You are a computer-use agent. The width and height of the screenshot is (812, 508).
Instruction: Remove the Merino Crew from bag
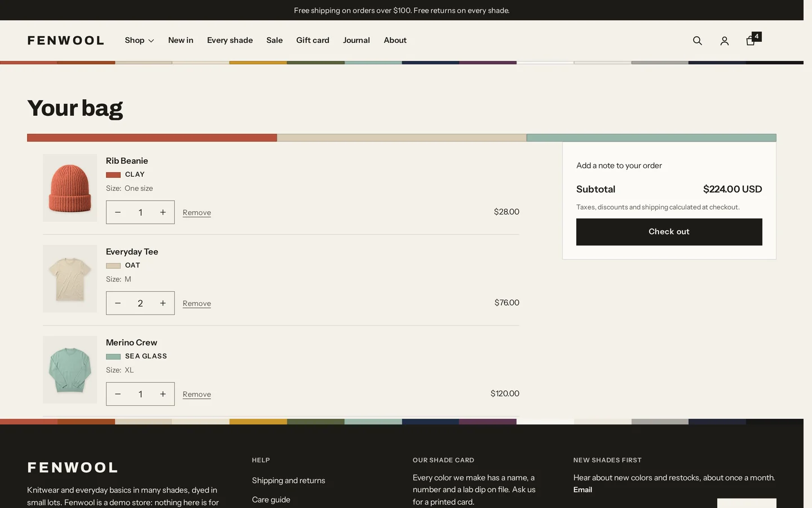(197, 395)
